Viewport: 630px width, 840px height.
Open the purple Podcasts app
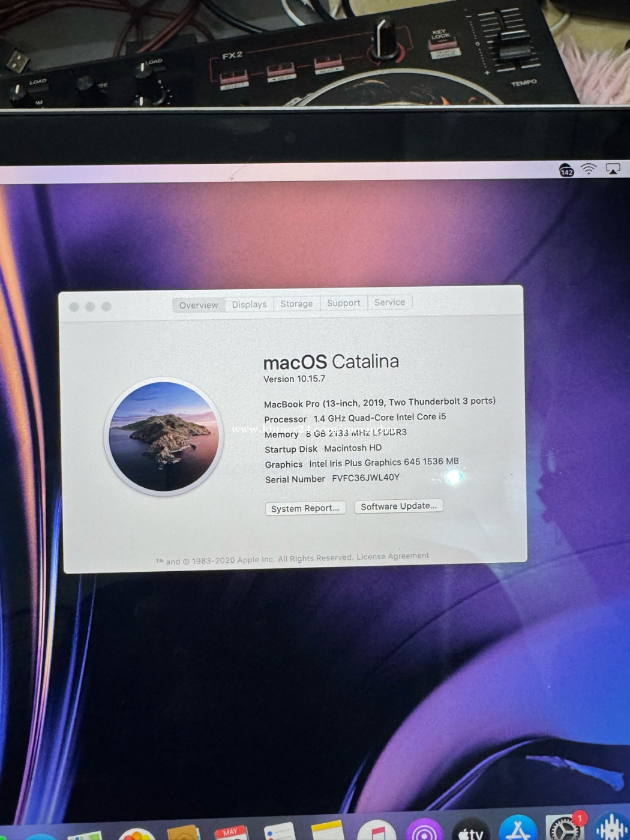pos(424,829)
